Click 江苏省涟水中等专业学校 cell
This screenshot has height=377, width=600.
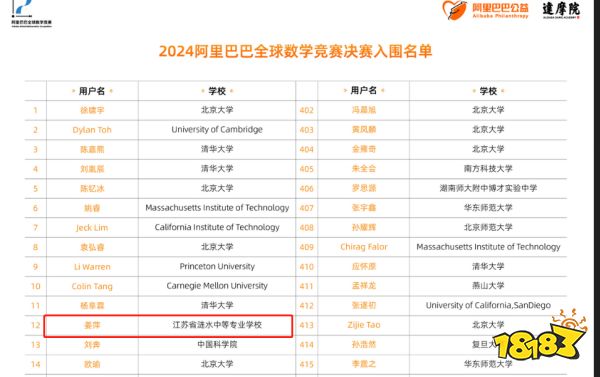217,325
